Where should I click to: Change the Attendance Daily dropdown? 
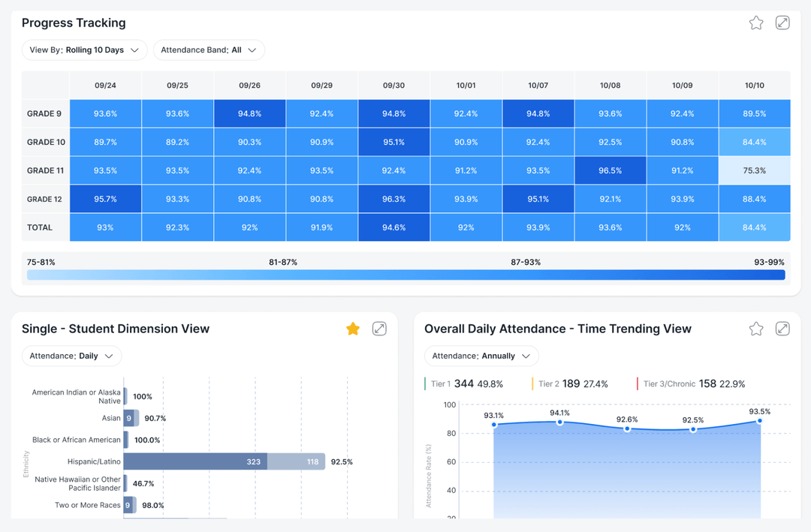[x=71, y=356]
